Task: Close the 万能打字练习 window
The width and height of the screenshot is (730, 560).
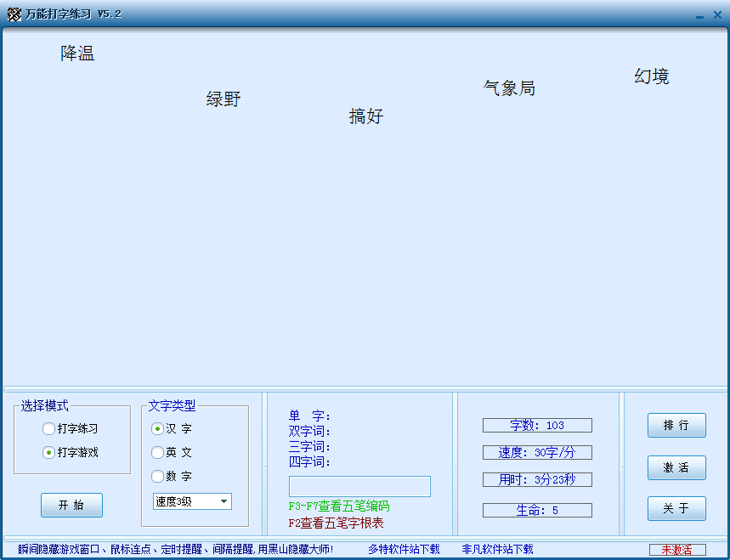Action: (x=716, y=15)
